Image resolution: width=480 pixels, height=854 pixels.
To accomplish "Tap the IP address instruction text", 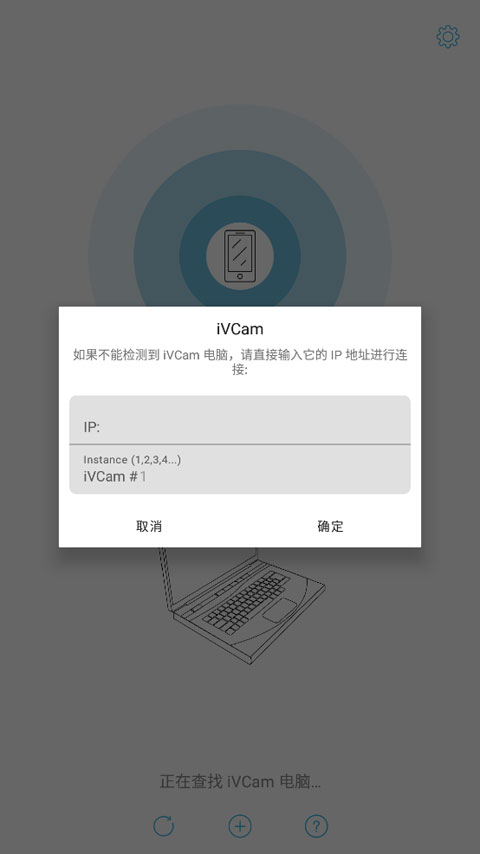I will coord(240,362).
